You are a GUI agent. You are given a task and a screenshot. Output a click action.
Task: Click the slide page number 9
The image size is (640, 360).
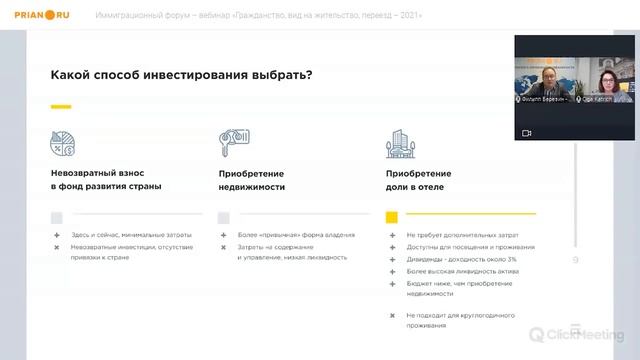click(576, 260)
